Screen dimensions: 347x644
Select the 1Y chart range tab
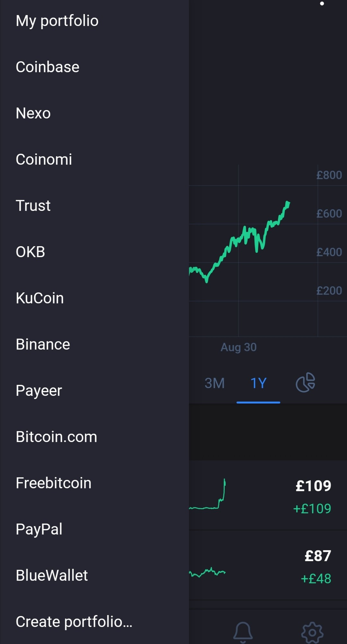[258, 383]
